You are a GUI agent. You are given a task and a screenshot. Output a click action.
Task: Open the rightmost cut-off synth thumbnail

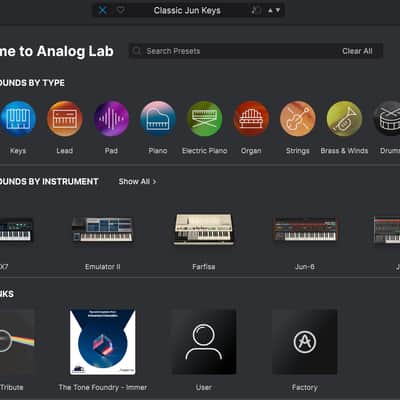pyautogui.click(x=387, y=231)
